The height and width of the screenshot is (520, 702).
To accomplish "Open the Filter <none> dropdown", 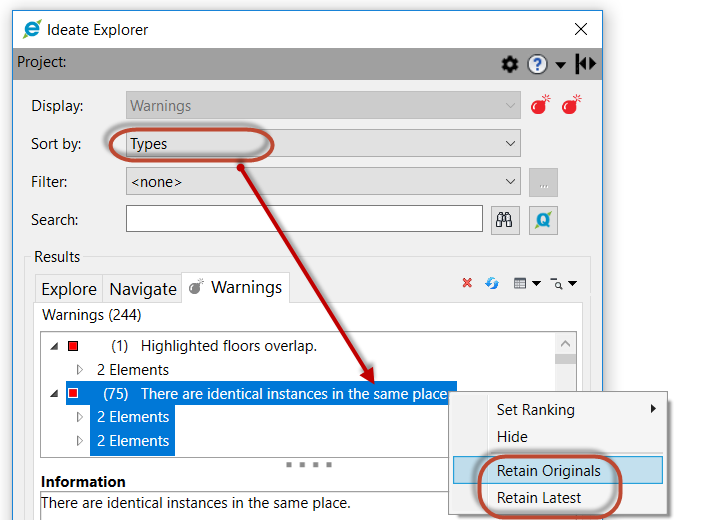I will click(323, 181).
